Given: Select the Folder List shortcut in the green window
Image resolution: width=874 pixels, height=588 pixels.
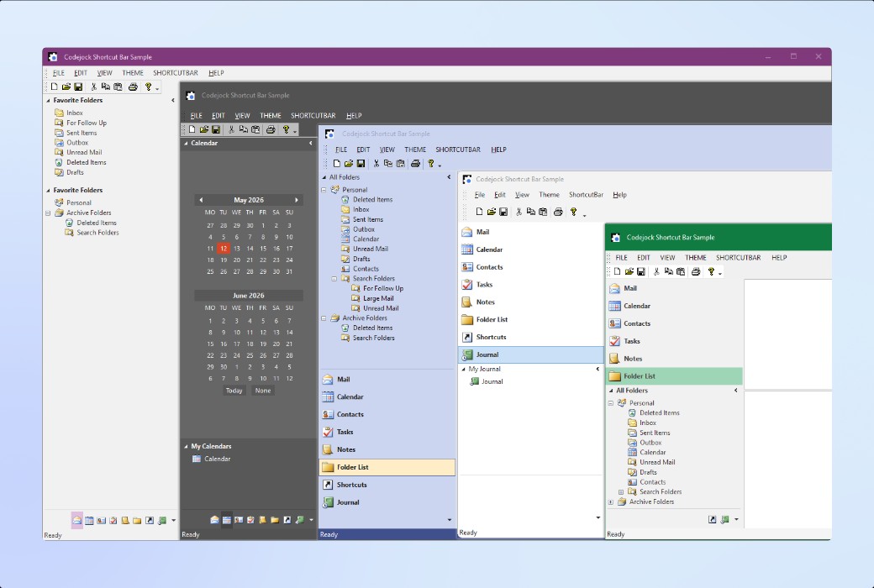Looking at the screenshot, I should [675, 376].
